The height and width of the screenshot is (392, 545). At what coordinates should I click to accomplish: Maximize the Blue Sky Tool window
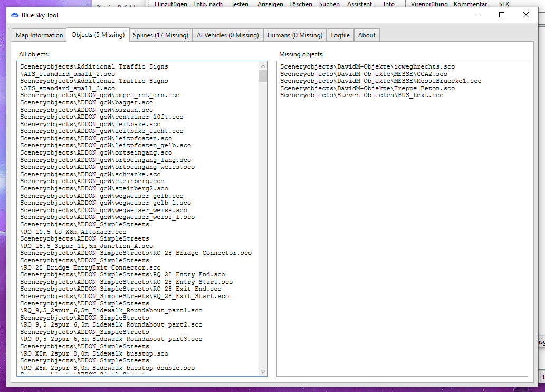pyautogui.click(x=502, y=15)
